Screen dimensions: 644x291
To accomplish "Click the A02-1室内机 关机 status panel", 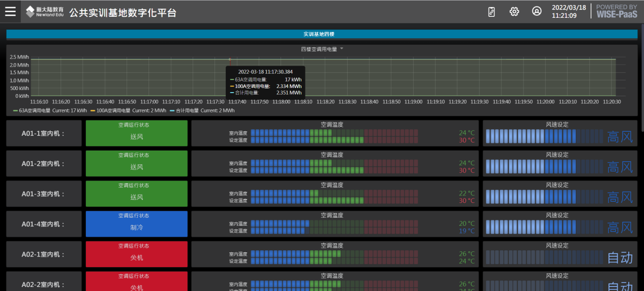I will (x=136, y=254).
